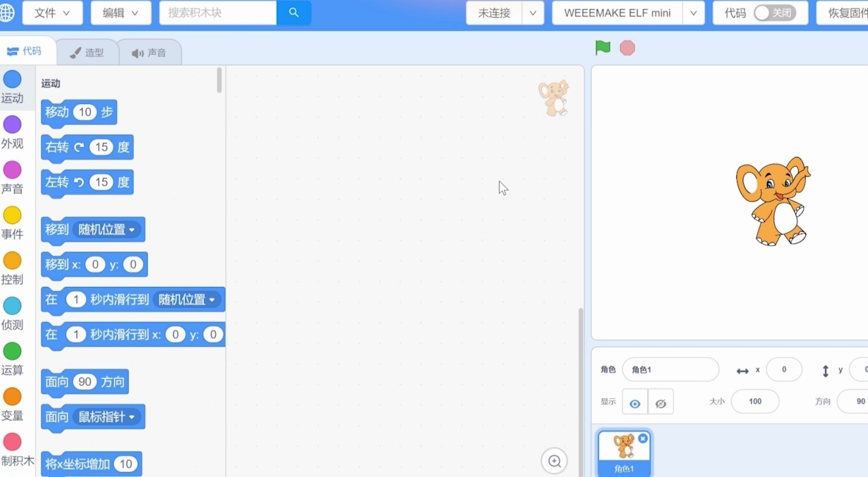Image resolution: width=868 pixels, height=477 pixels.
Task: Select the 控制 control category circle
Action: (x=12, y=261)
